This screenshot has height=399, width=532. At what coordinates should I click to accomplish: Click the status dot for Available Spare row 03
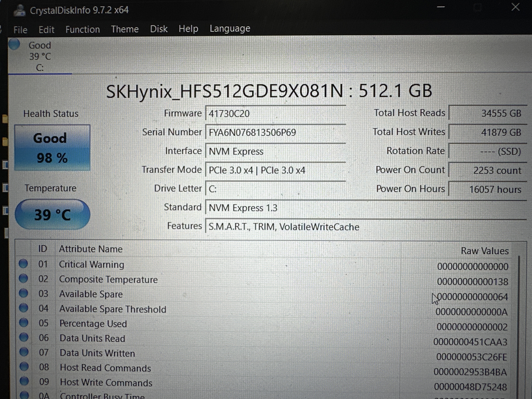(24, 293)
